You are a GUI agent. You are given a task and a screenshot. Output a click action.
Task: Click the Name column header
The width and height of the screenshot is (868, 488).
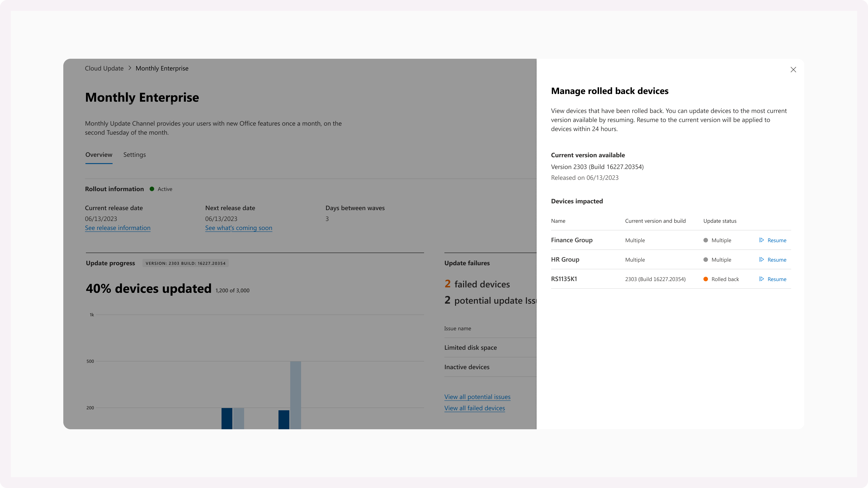click(x=558, y=221)
